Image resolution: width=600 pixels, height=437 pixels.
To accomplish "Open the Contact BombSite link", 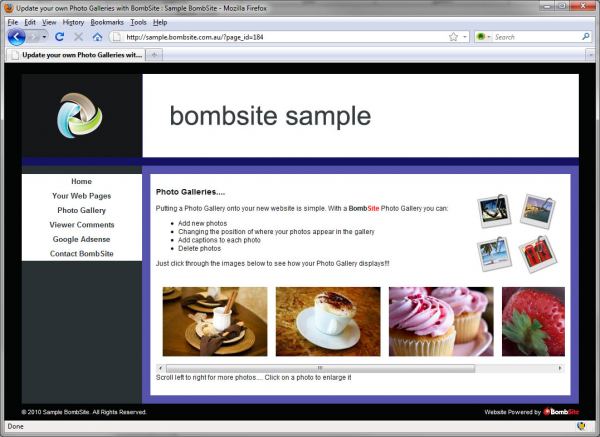I will [x=82, y=254].
